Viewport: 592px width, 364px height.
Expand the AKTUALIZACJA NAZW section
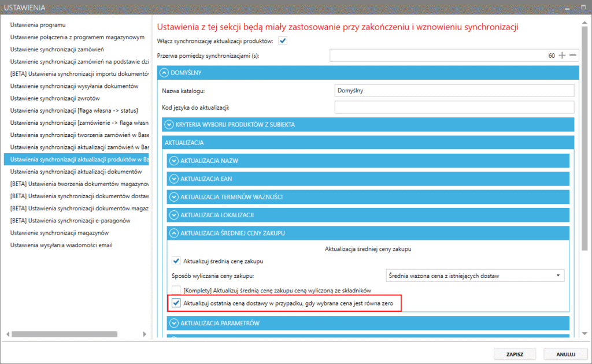173,161
